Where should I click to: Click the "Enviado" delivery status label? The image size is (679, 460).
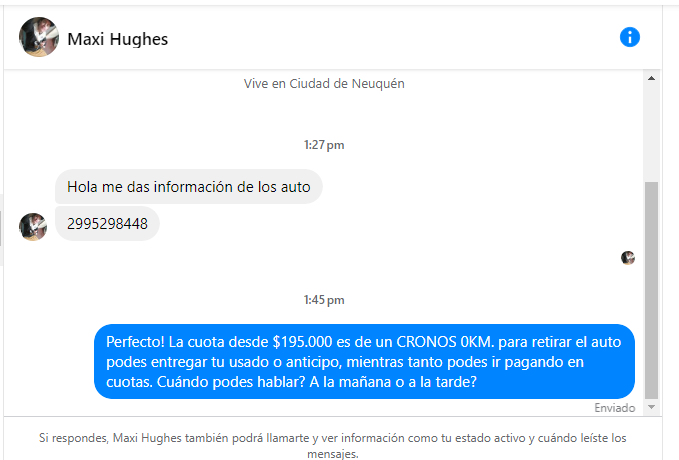(x=614, y=408)
